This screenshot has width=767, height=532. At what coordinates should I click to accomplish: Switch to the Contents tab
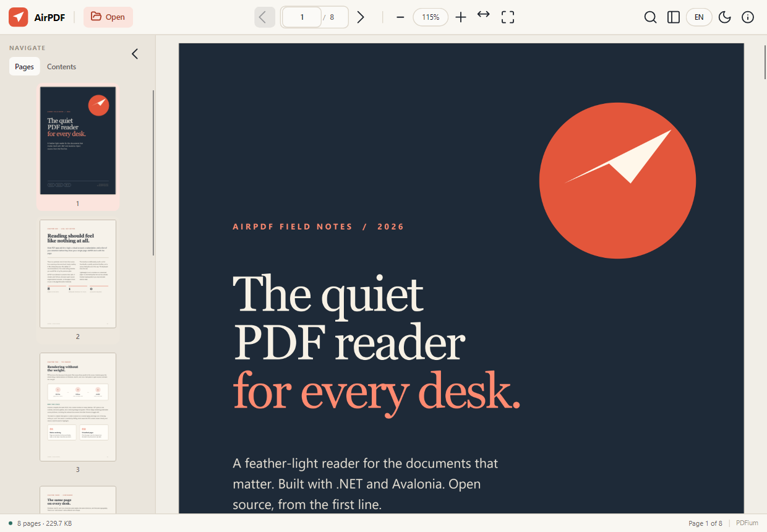(x=62, y=66)
